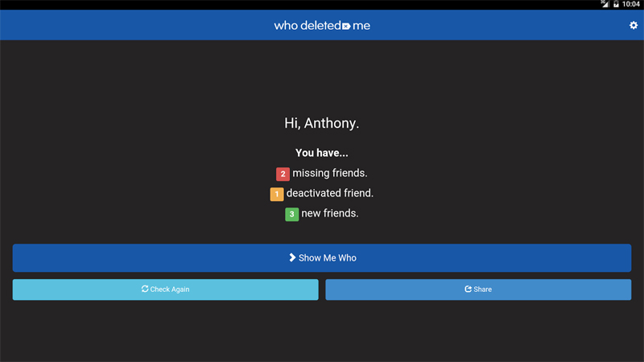Open settings via the gear icon
Image resolution: width=644 pixels, height=362 pixels.
(x=634, y=26)
